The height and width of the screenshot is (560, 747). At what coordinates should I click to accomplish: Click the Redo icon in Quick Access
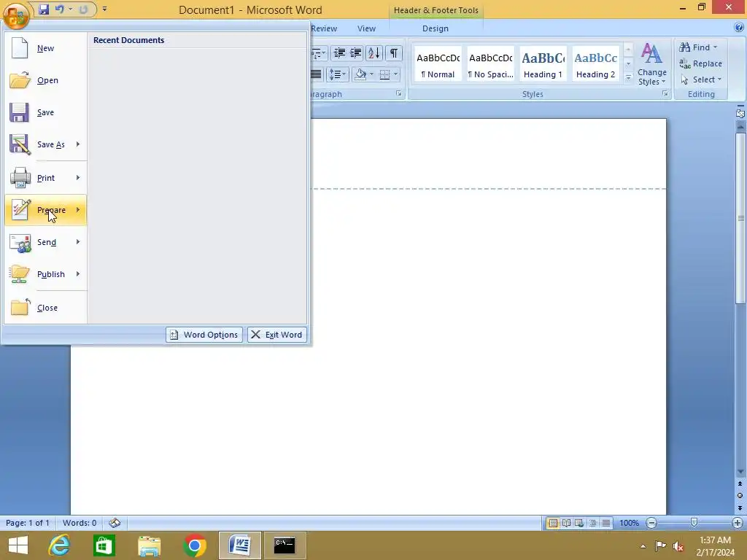83,9
